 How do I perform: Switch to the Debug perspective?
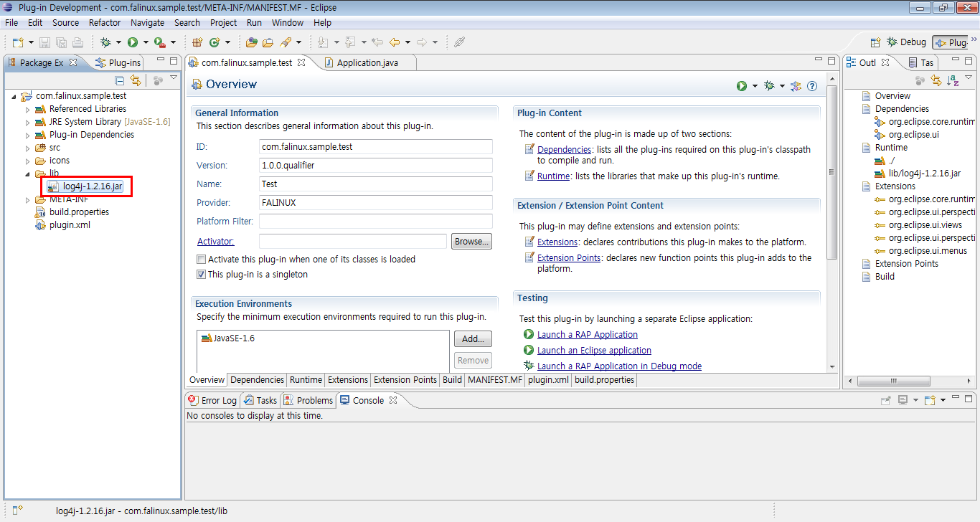tap(907, 42)
